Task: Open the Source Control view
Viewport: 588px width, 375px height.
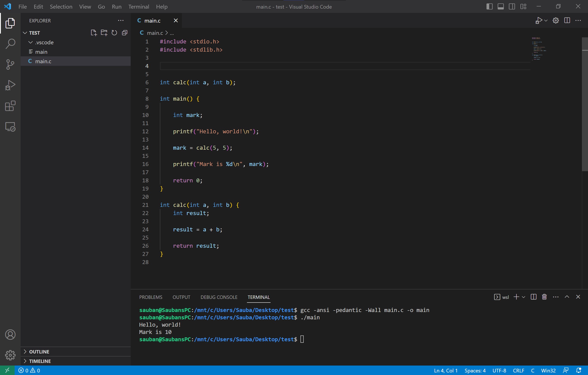Action: coord(10,65)
